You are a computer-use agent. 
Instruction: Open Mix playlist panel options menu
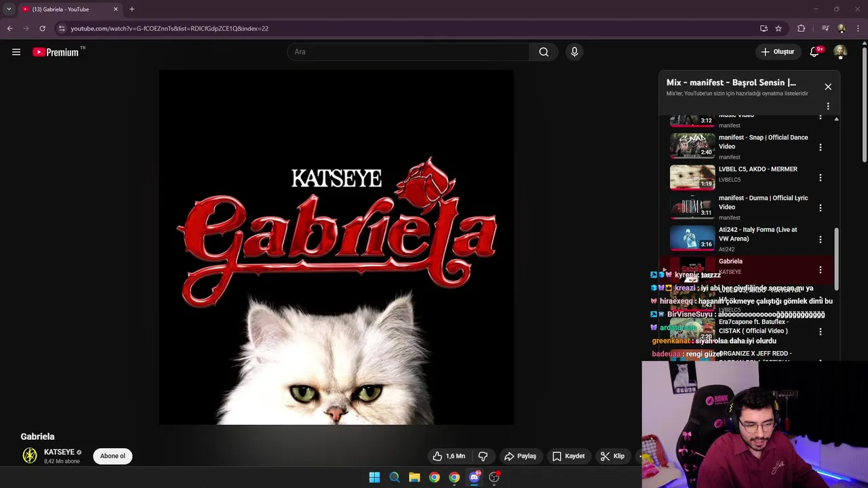(828, 106)
